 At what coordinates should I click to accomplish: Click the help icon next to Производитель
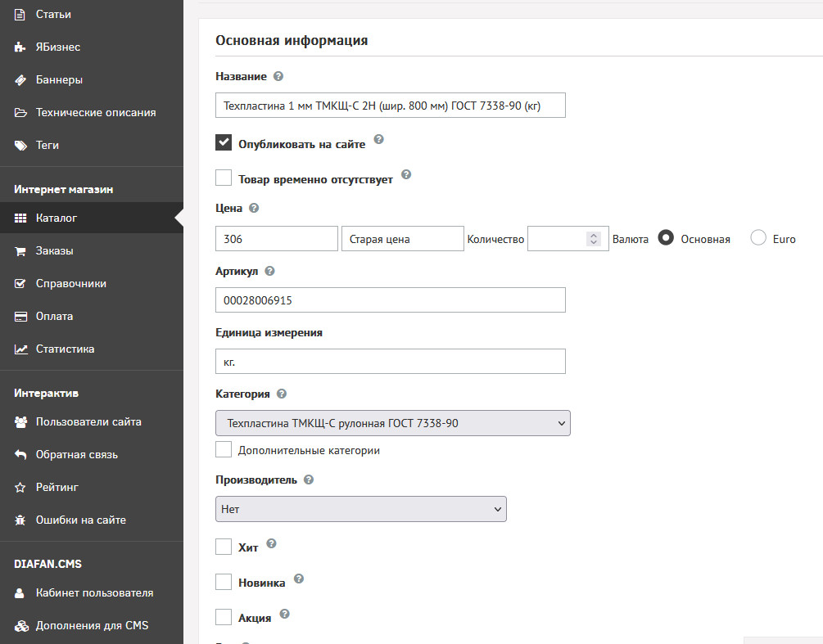tap(309, 480)
